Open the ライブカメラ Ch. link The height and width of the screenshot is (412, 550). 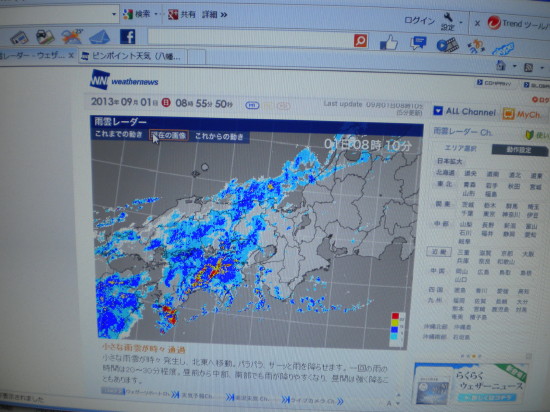pyautogui.click(x=313, y=400)
